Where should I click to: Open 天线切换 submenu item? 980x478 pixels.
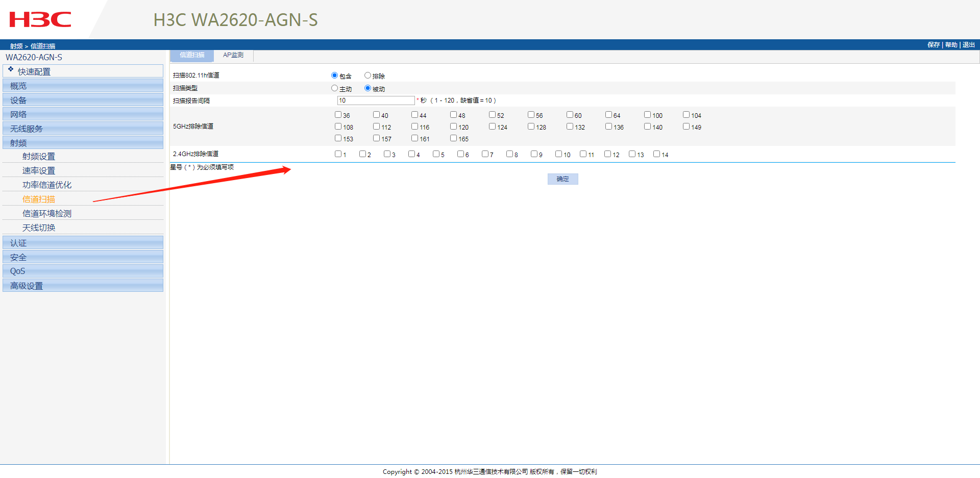39,228
